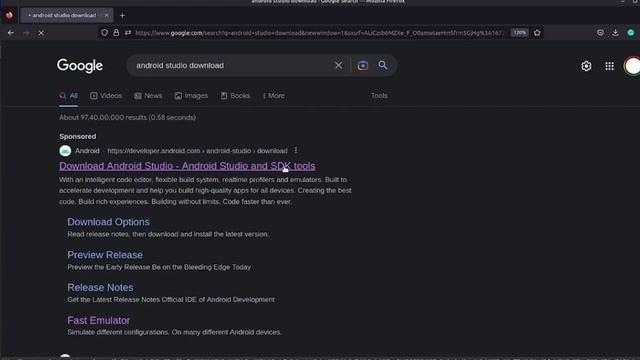Viewport: 640px width, 360px height.
Task: Open the site security padlock icon
Action: [x=116, y=33]
